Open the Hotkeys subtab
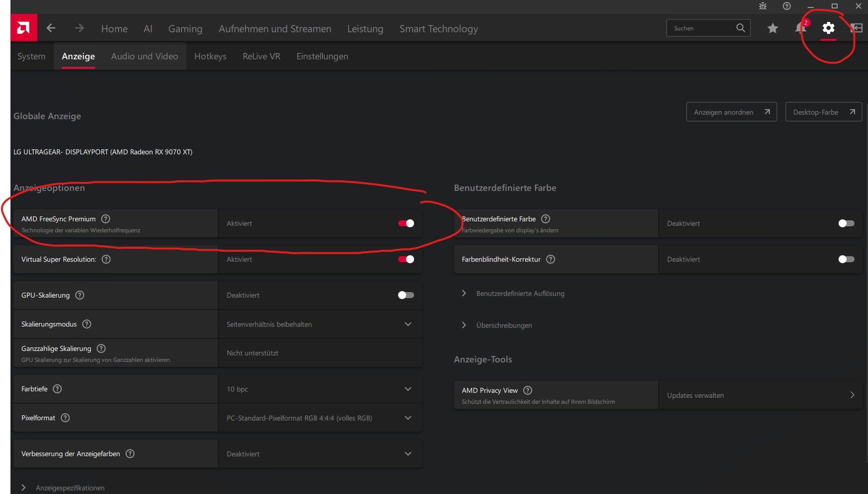The height and width of the screenshot is (494, 868). click(210, 56)
